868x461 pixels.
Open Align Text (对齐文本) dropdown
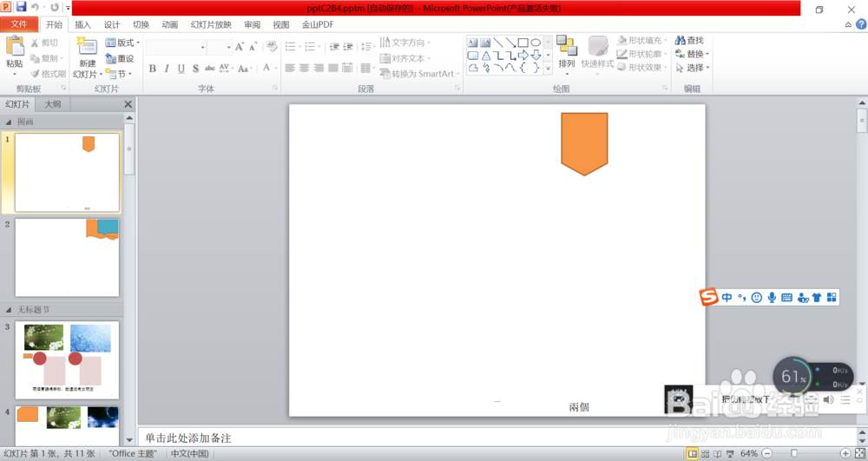(405, 58)
